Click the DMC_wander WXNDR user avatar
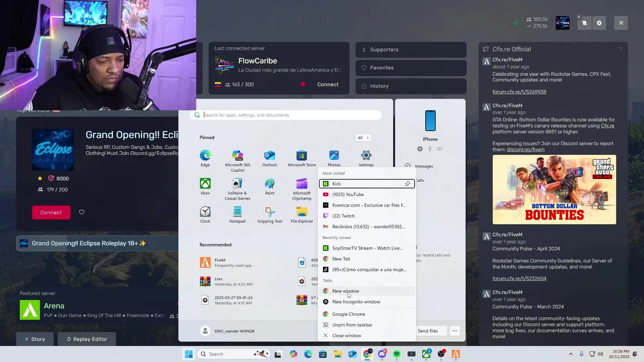This screenshot has width=644, height=362. 205,331
